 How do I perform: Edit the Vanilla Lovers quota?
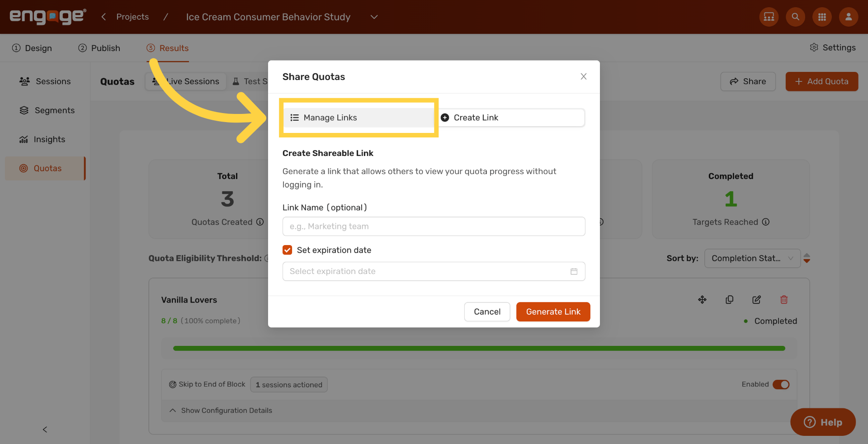[x=756, y=300]
